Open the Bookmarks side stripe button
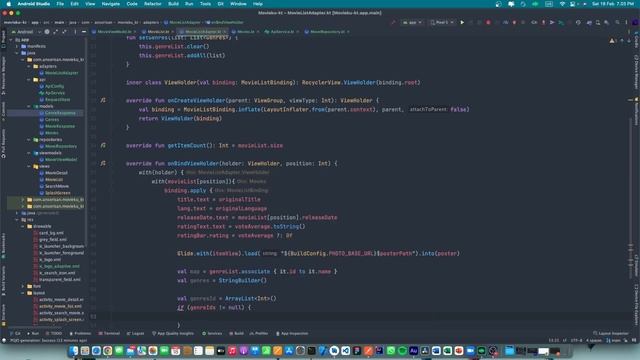The image size is (640, 360). (x=4, y=246)
